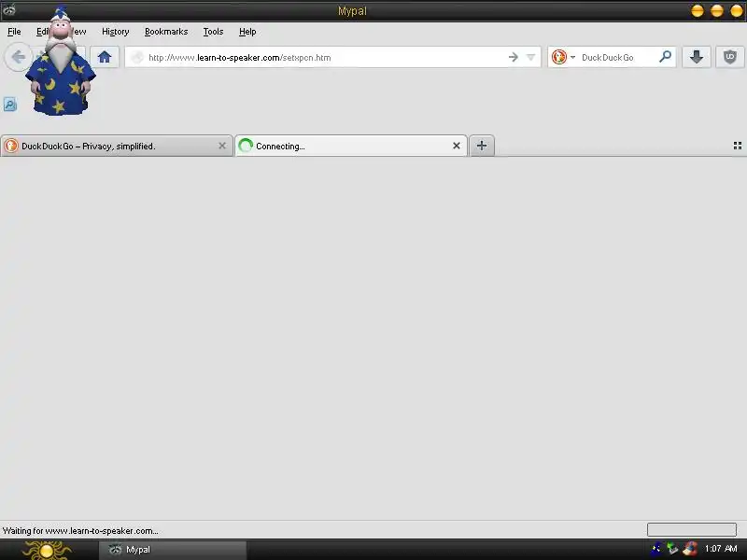Image resolution: width=747 pixels, height=560 pixels.
Task: Click 'Waiting for www.learn-to-speaker.com' status text
Action: (80, 530)
